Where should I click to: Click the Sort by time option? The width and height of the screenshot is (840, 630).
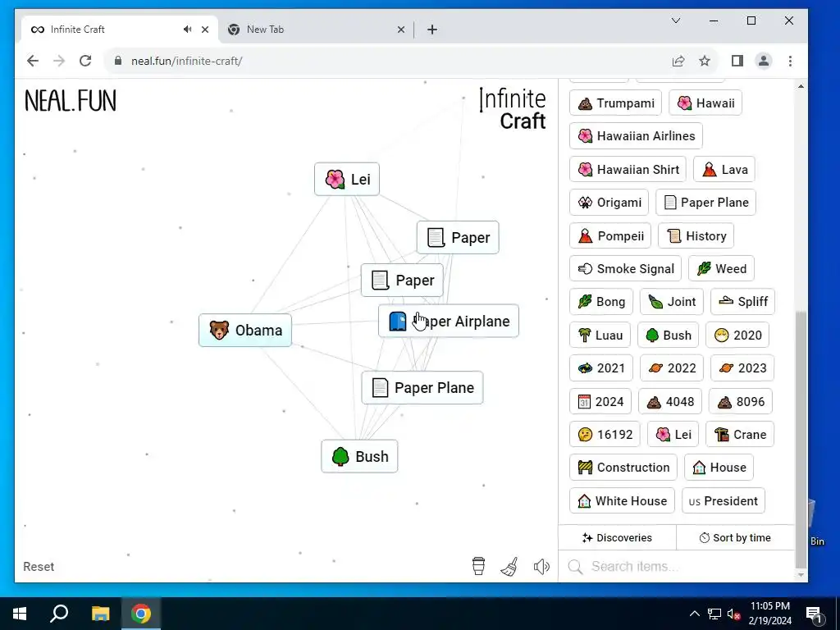735,537
